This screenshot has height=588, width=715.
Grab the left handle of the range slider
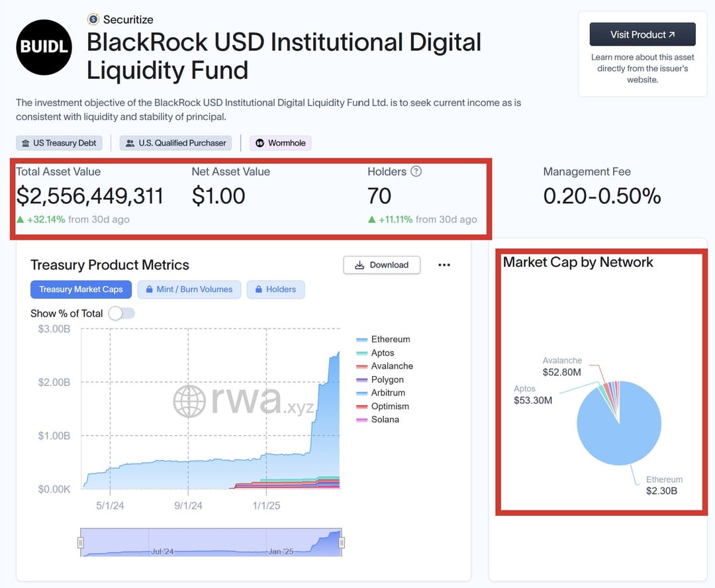pos(81,542)
